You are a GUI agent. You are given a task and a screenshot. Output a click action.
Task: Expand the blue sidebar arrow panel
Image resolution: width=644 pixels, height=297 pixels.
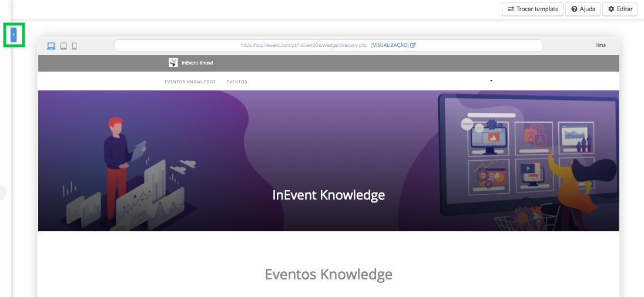coord(14,35)
